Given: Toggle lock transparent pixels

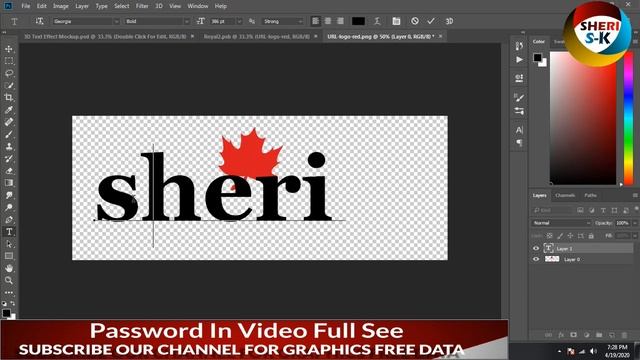Looking at the screenshot, I should tap(549, 236).
